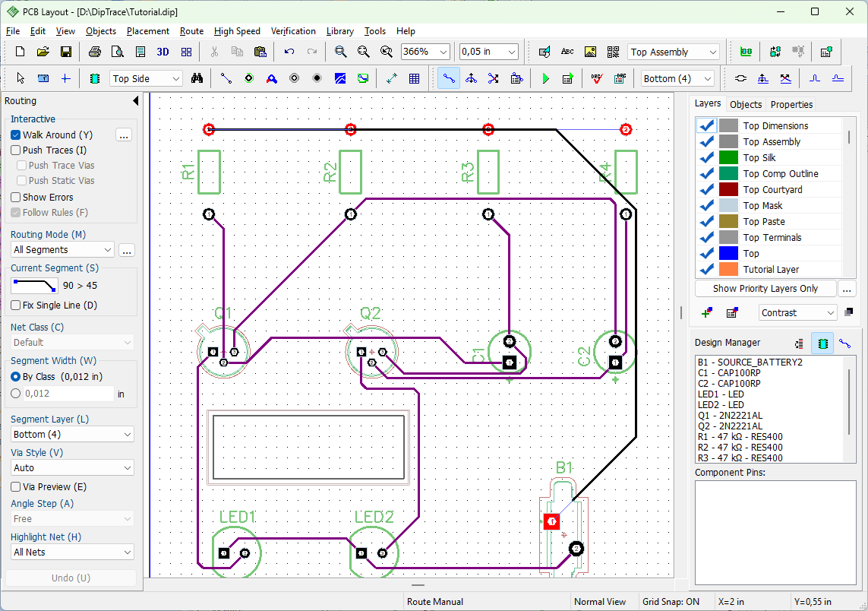Click the ellipsis button beside Routing Mode
This screenshot has height=611, width=868.
[x=127, y=250]
